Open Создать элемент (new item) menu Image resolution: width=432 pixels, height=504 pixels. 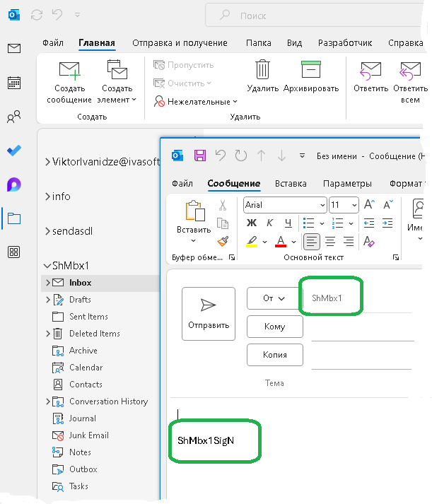coord(117,83)
